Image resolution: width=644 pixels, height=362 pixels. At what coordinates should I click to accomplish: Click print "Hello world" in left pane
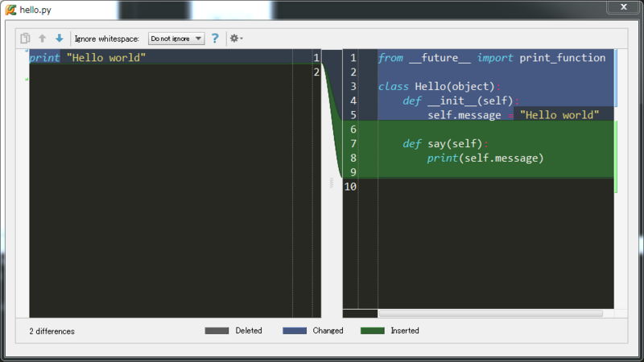88,57
